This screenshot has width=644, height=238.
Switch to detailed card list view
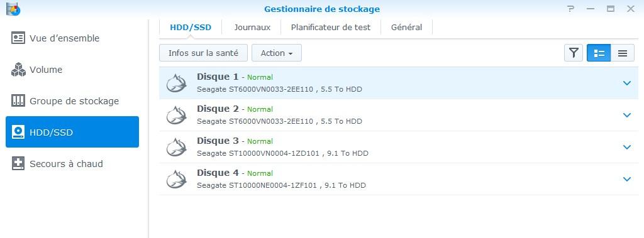(599, 53)
